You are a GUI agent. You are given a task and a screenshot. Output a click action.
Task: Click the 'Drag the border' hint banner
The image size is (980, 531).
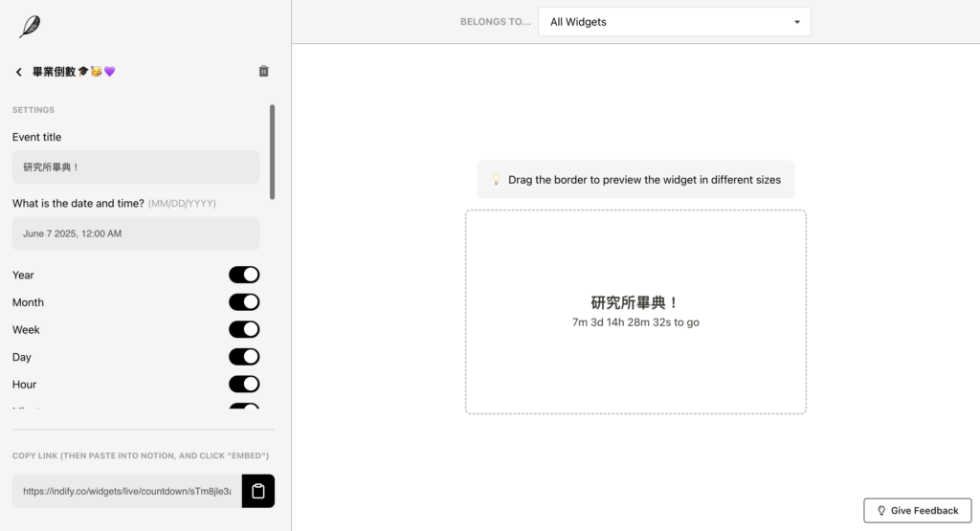click(x=635, y=180)
